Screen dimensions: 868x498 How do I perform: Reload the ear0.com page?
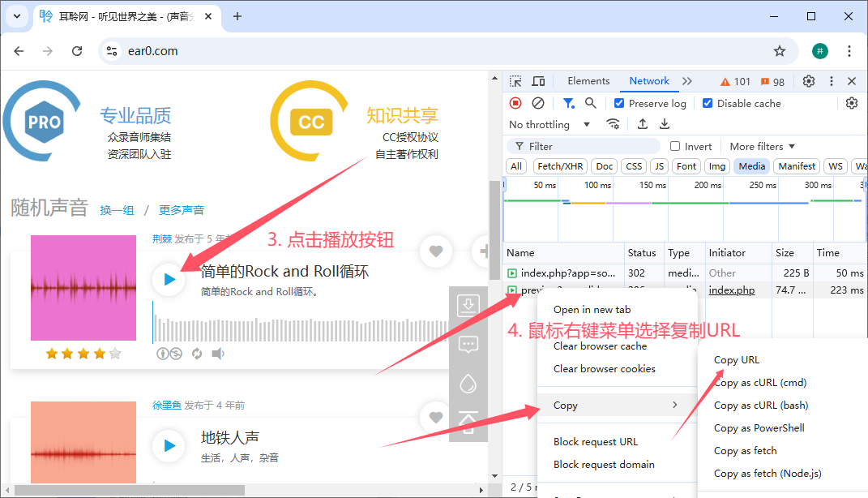coord(77,51)
